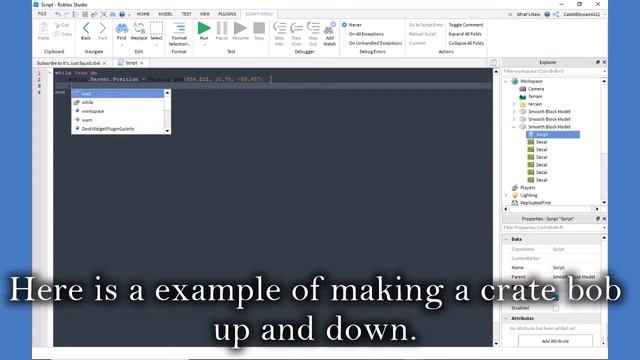Select the highlighted Script item in Explorer
The width and height of the screenshot is (640, 360).
pos(553,135)
